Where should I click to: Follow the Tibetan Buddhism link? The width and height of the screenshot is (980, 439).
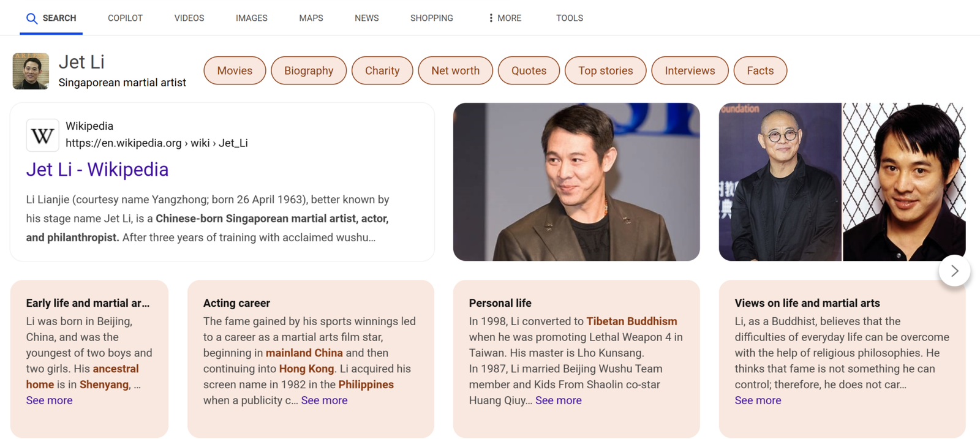(x=631, y=321)
